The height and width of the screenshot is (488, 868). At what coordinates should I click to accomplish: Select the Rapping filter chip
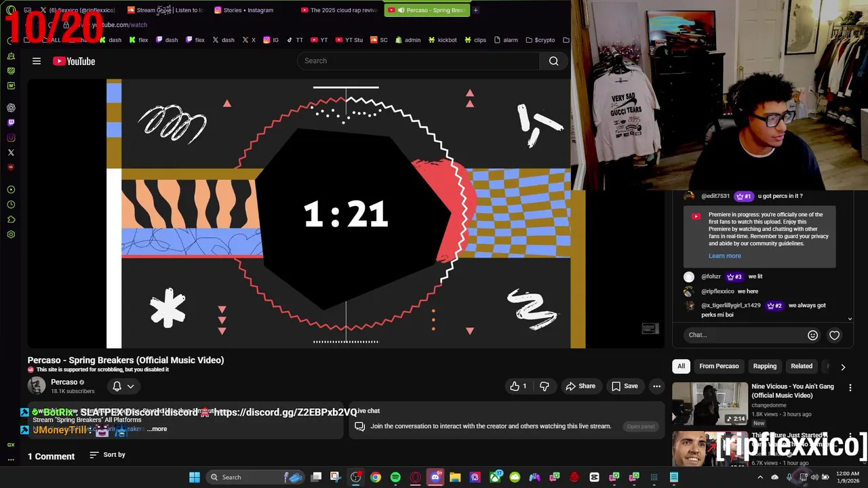764,367
